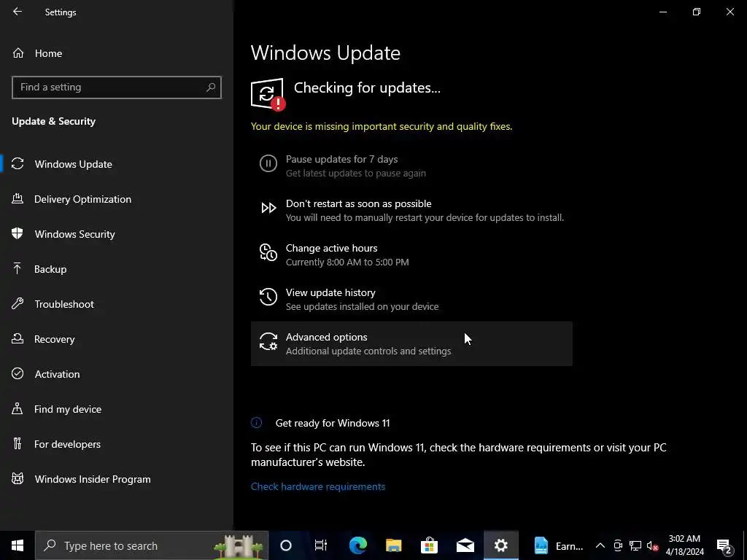Open Delivery Optimization page
This screenshot has width=747, height=560.
(117, 199)
